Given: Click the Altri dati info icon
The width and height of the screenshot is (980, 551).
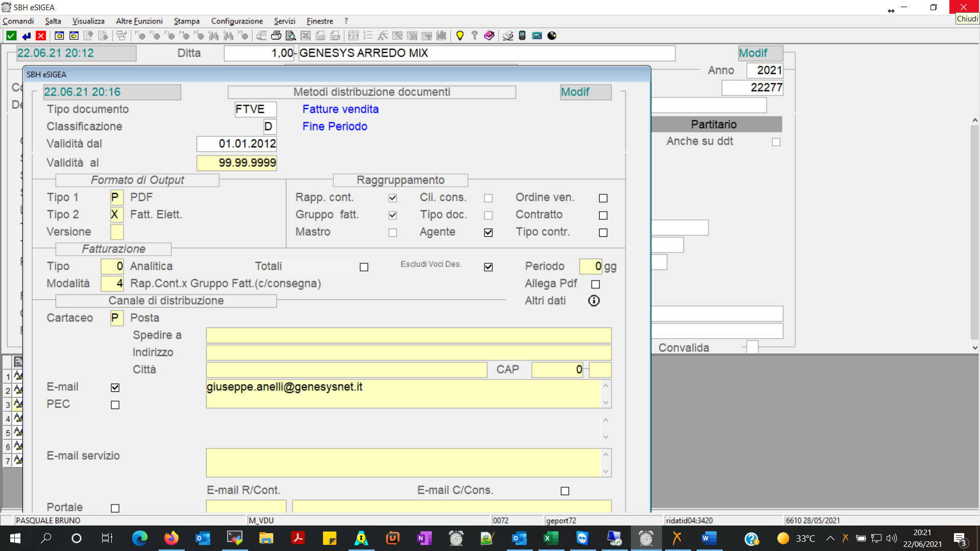Looking at the screenshot, I should pyautogui.click(x=594, y=300).
